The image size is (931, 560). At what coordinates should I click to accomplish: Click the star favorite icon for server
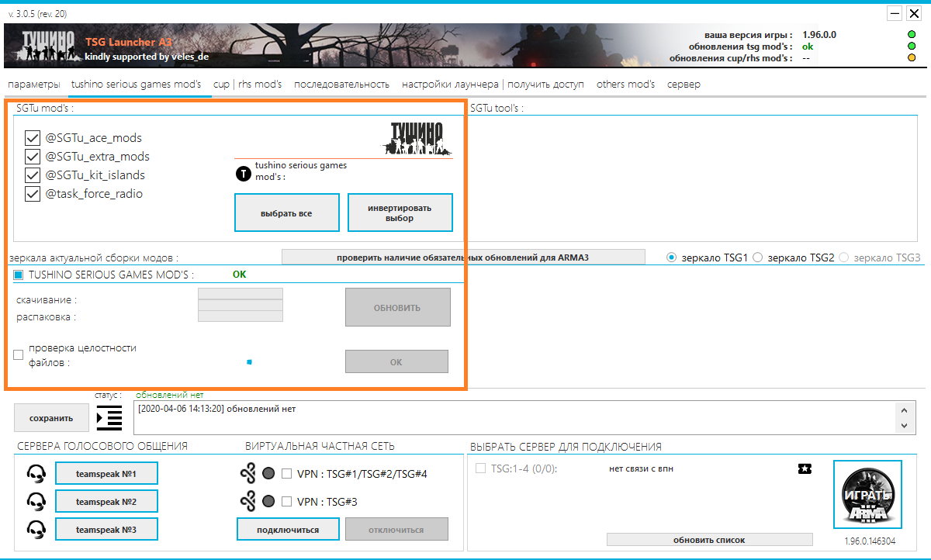tap(805, 468)
